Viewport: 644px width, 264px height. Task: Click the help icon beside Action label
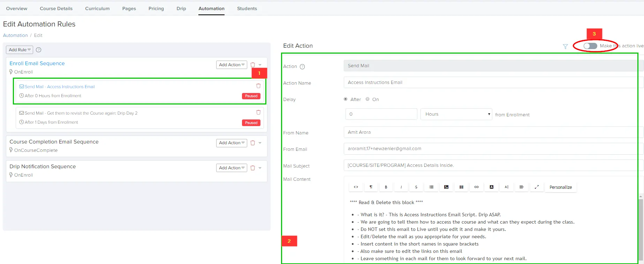coord(302,67)
